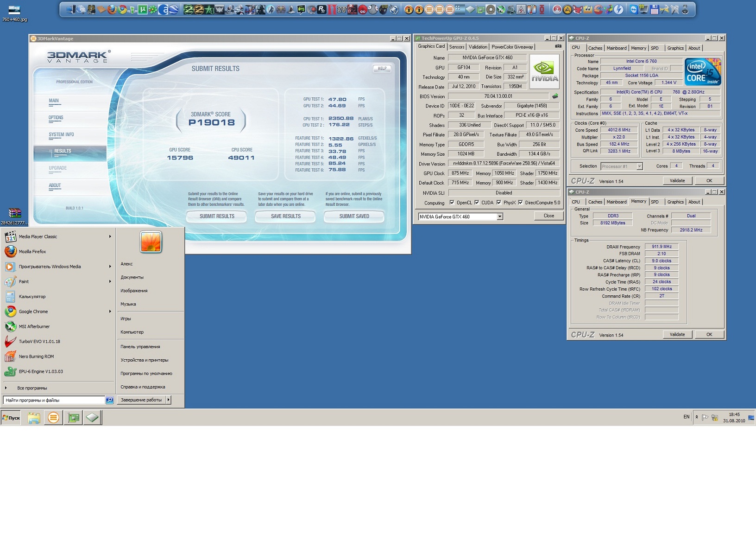Switch to Caches tab in upper CPU-Z
756x541 pixels.
pyautogui.click(x=595, y=48)
